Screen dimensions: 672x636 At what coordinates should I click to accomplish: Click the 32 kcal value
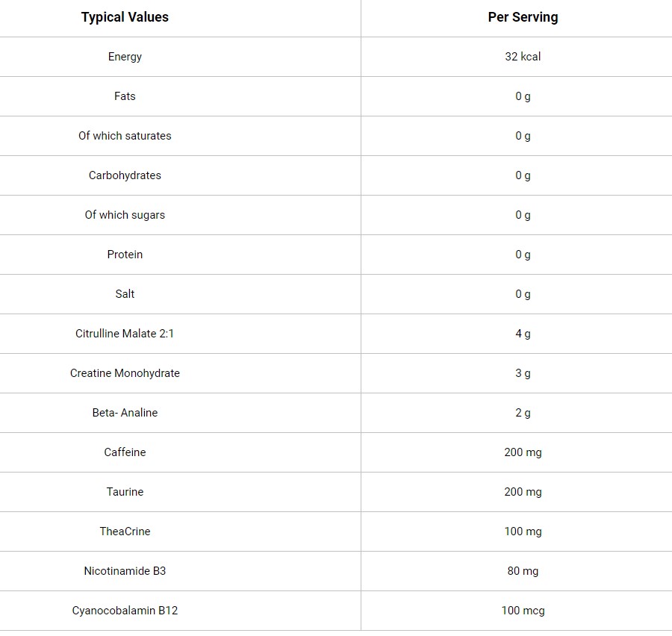point(523,57)
